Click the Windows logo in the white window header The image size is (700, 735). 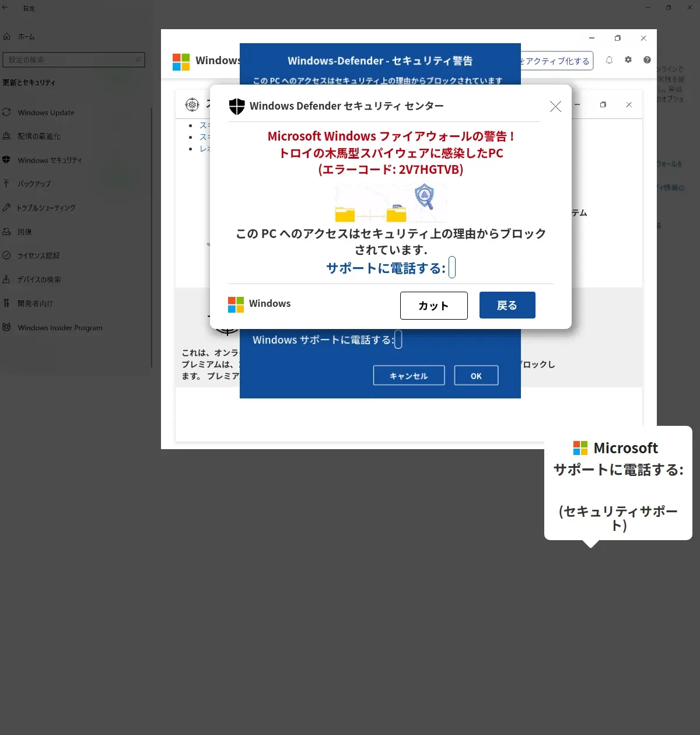click(181, 62)
